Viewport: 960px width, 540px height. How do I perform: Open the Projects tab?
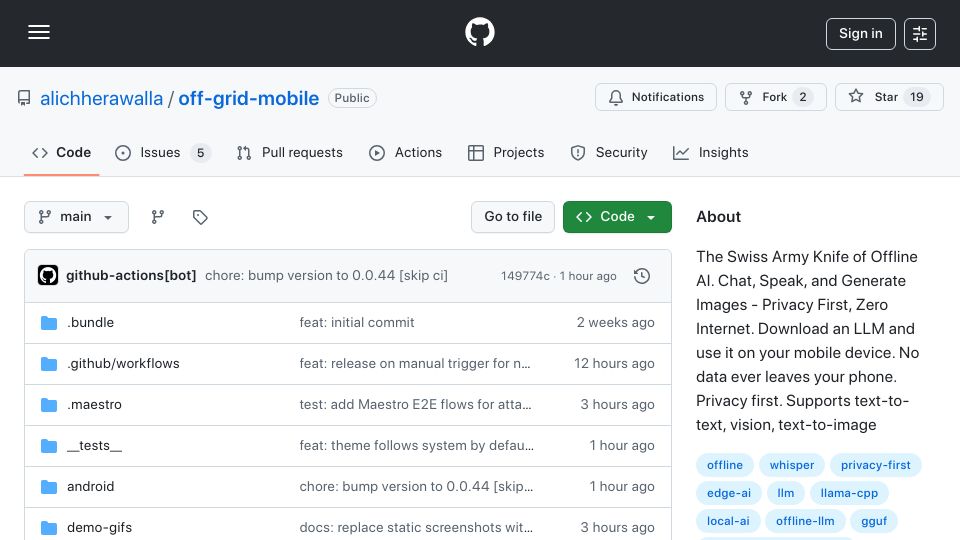click(506, 152)
